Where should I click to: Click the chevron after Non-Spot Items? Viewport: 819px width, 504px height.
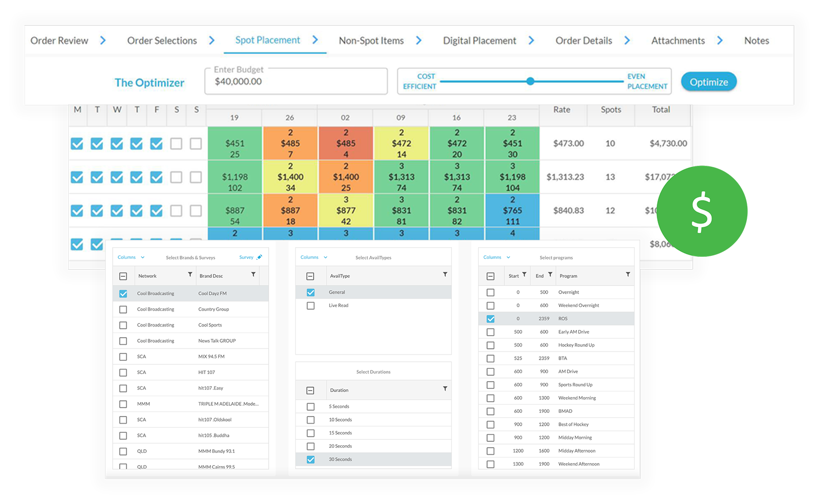[x=419, y=40]
